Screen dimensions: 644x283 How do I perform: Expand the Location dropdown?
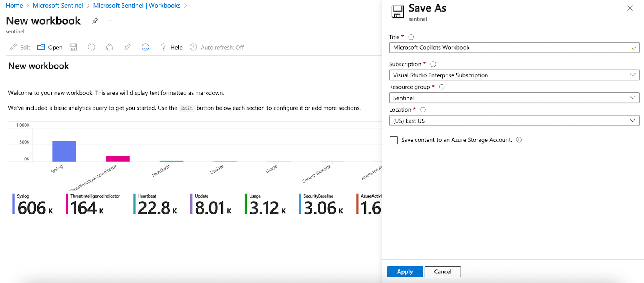tap(514, 121)
